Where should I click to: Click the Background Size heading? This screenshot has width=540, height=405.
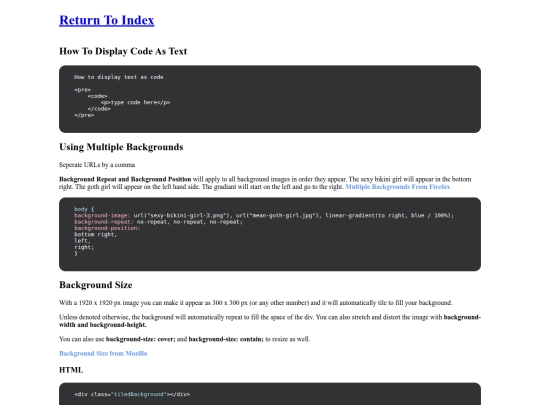pos(96,285)
